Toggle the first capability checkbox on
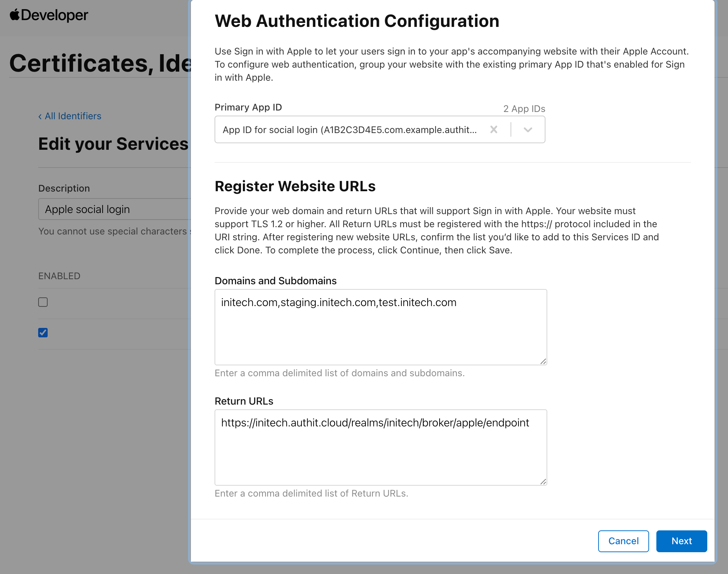728x574 pixels. click(x=43, y=302)
